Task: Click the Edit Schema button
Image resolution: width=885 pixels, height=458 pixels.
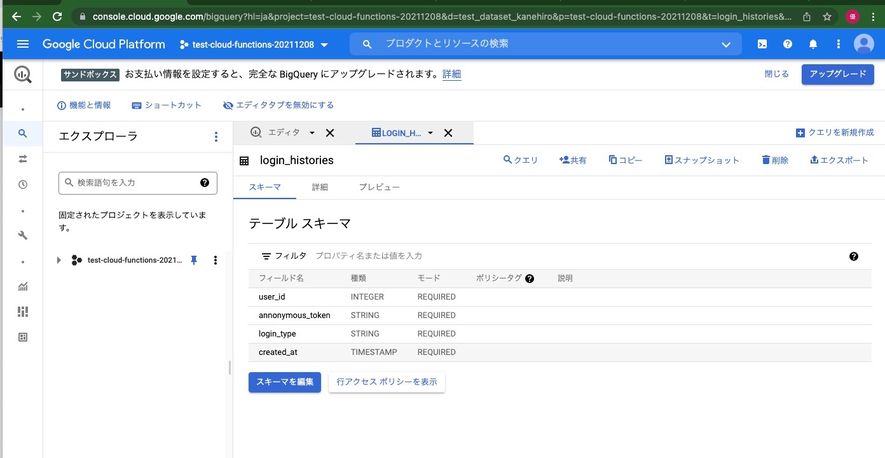Action: [x=284, y=382]
